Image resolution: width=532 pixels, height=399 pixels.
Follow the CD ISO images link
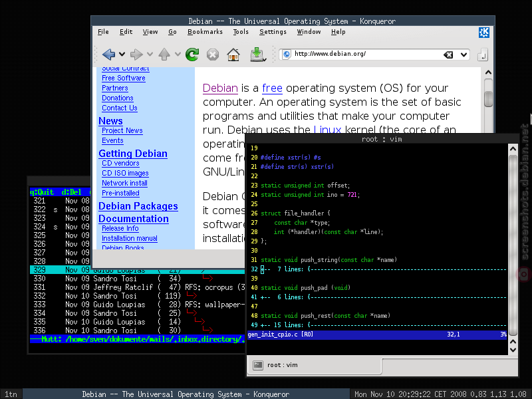click(x=125, y=173)
